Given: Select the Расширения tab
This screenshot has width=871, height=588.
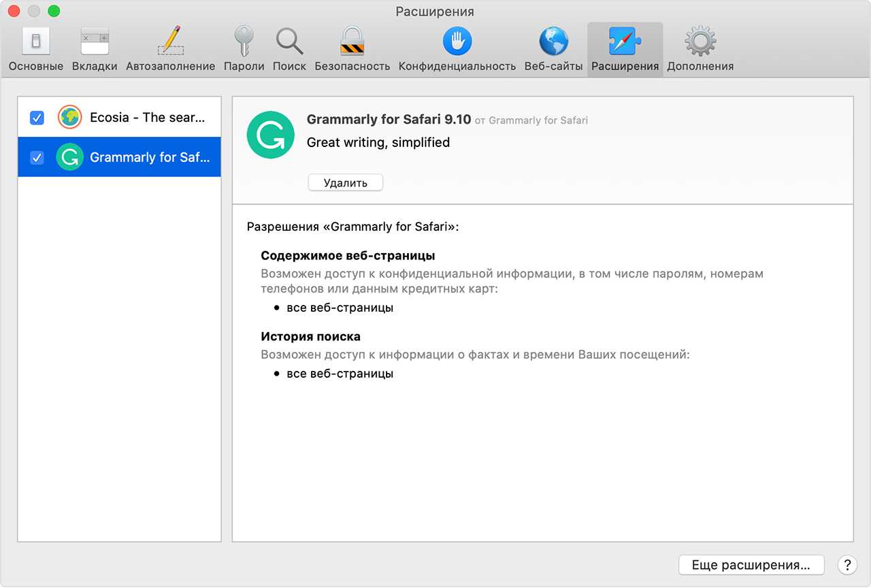Looking at the screenshot, I should [x=625, y=49].
